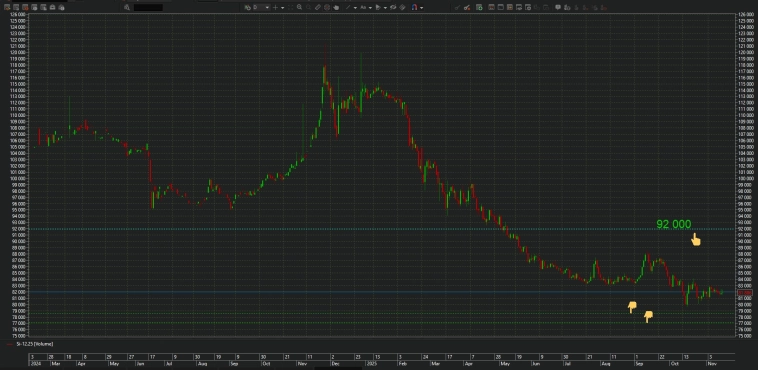Click the speech bubble comment icon

(x=558, y=7)
